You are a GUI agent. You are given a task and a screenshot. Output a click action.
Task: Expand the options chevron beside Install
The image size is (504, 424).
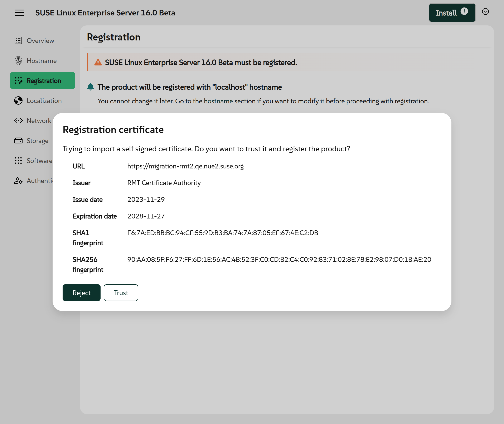coord(485,11)
